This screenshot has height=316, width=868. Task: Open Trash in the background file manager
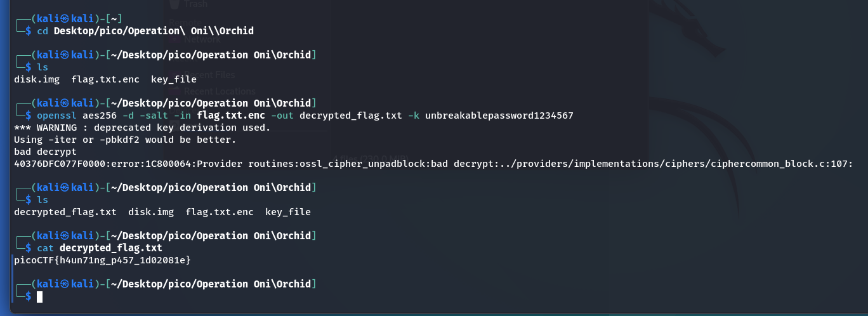tap(195, 4)
